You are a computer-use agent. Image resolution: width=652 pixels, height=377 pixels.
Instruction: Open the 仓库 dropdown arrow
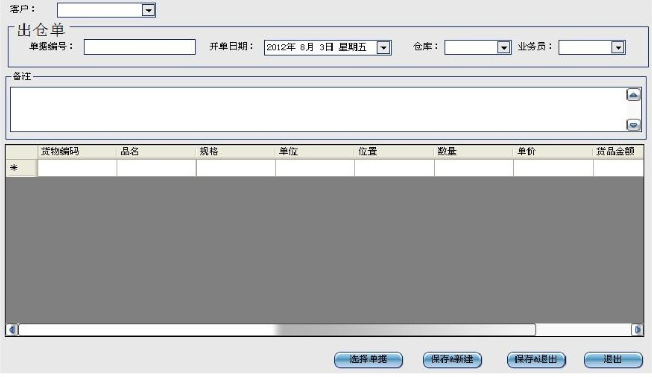click(x=504, y=47)
